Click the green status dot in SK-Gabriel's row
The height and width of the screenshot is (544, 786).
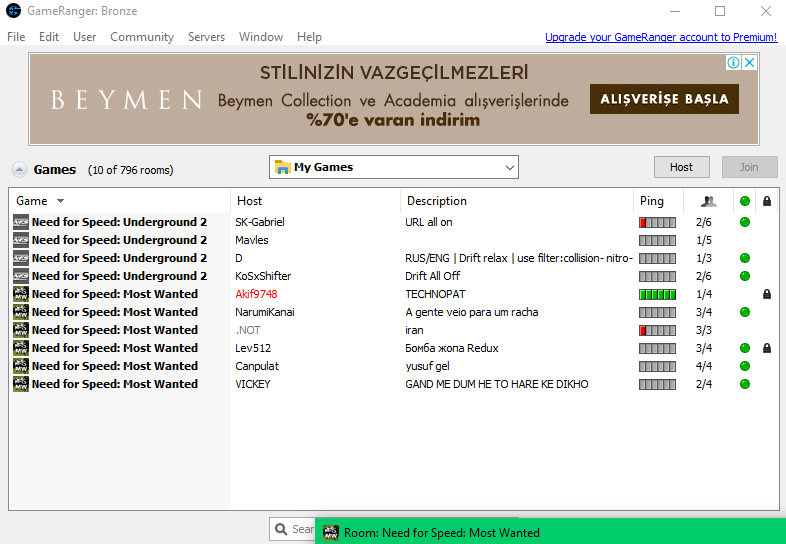(x=745, y=222)
